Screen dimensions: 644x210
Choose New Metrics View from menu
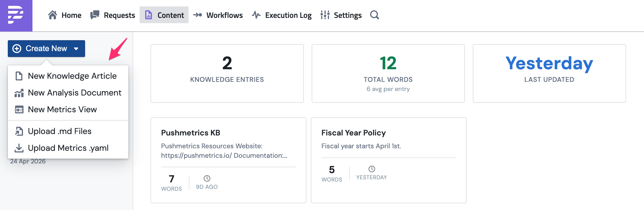point(68,109)
